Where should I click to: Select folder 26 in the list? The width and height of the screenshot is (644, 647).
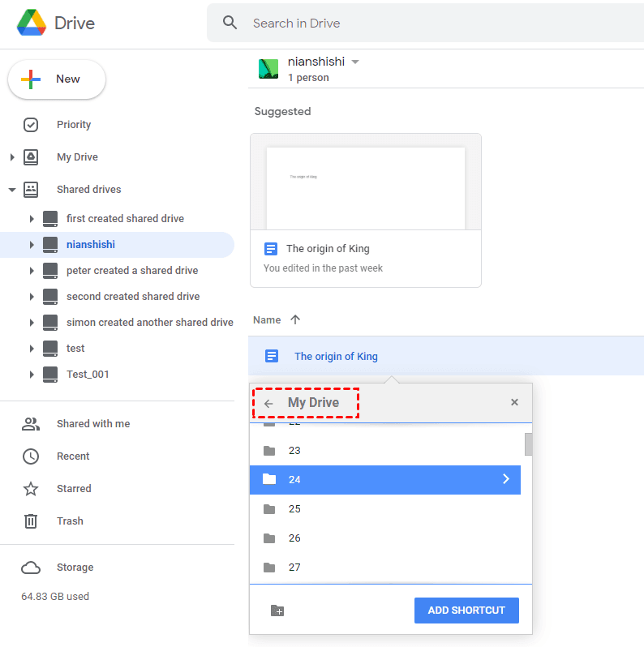(294, 538)
